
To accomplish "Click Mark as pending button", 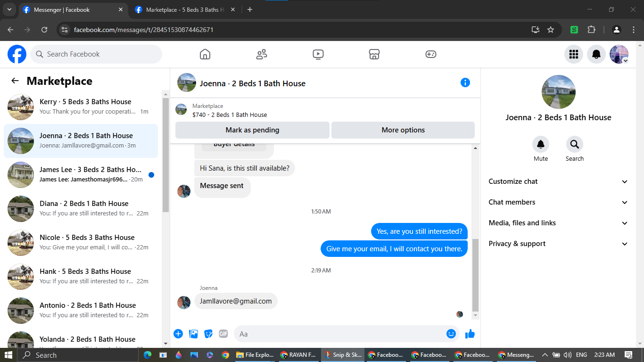I will [x=252, y=130].
